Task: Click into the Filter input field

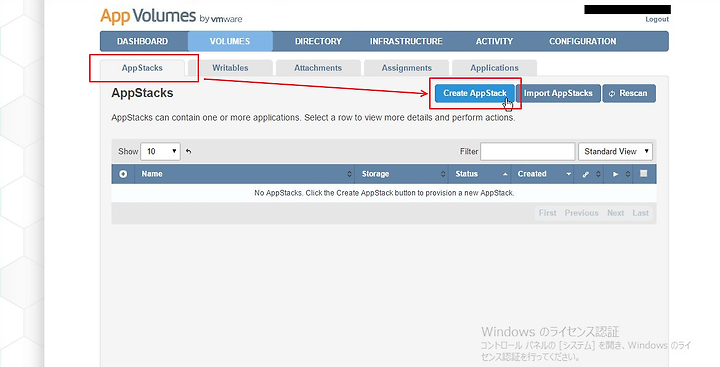Action: [528, 152]
